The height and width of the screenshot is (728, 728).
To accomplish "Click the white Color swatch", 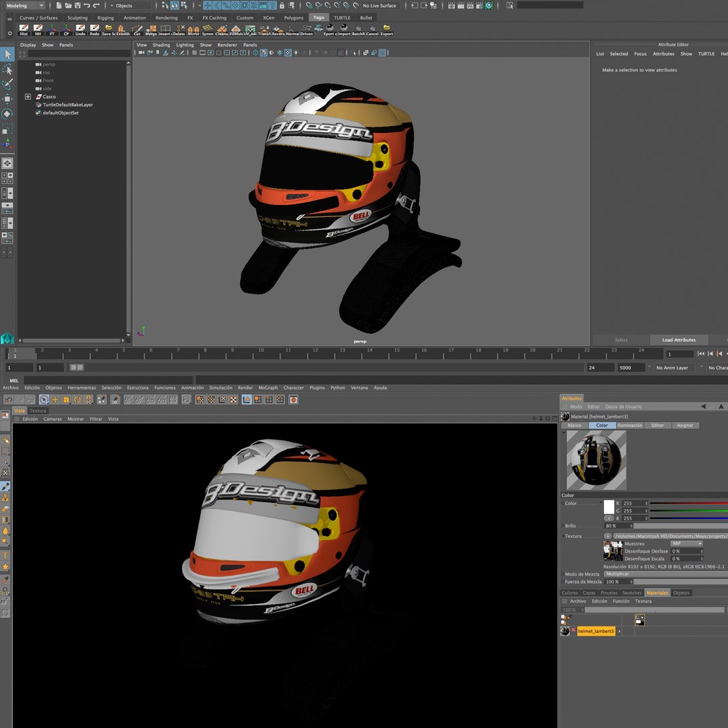I will (x=609, y=507).
